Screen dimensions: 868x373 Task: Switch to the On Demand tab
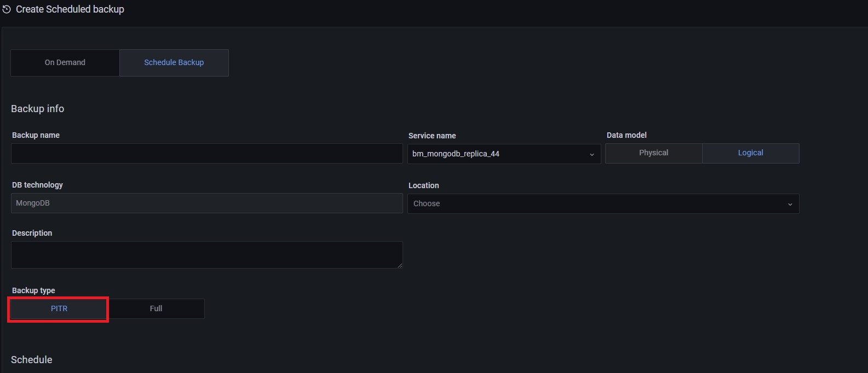coord(65,63)
